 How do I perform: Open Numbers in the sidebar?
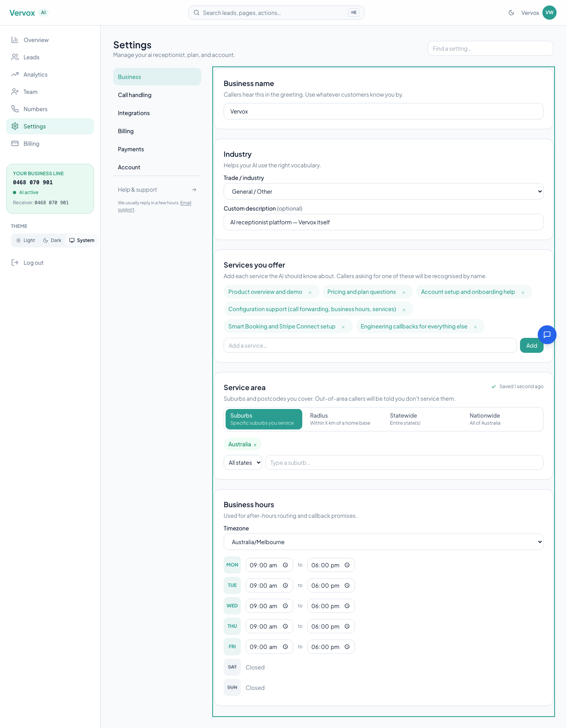point(50,109)
